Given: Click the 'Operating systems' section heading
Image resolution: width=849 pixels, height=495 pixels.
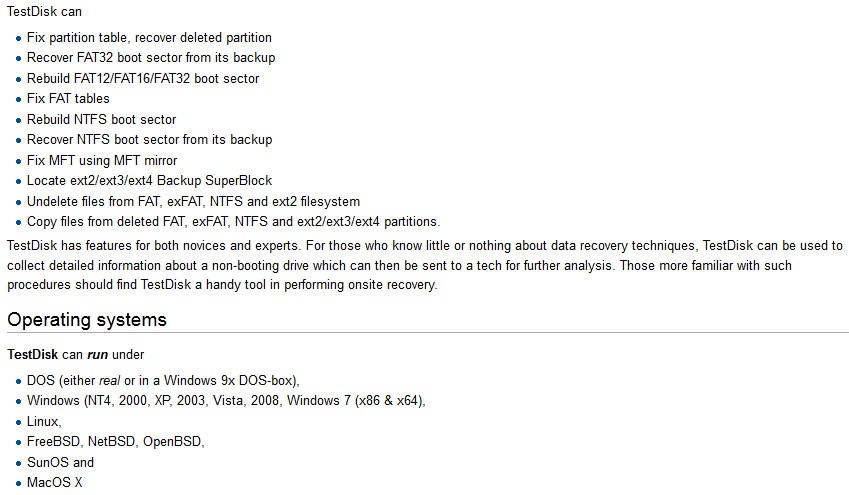Looking at the screenshot, I should pos(87,320).
